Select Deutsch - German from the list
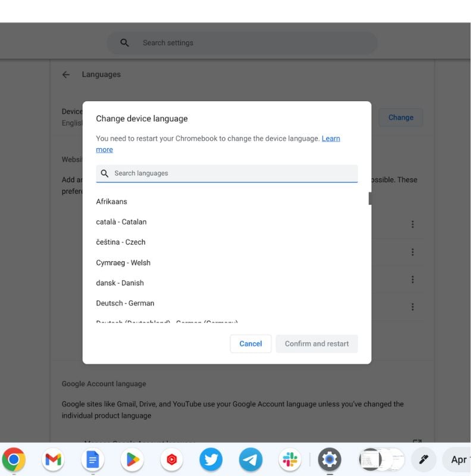Image resolution: width=476 pixels, height=476 pixels. click(x=125, y=303)
